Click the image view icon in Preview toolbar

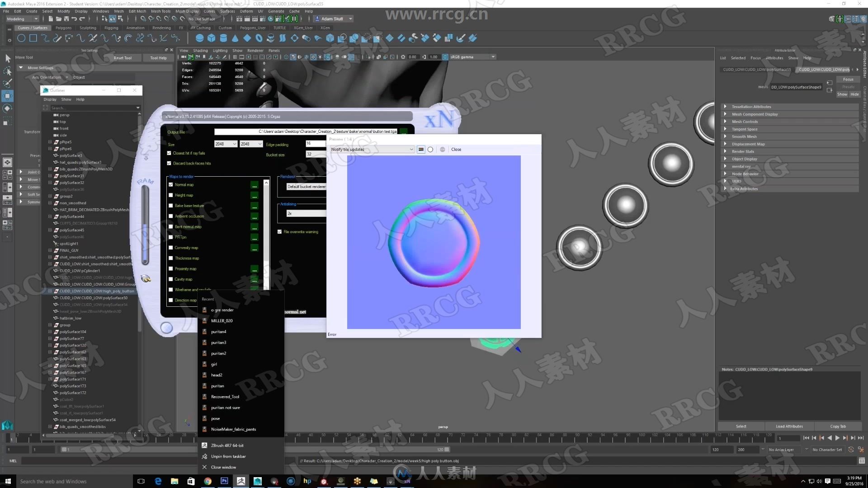pyautogui.click(x=421, y=150)
